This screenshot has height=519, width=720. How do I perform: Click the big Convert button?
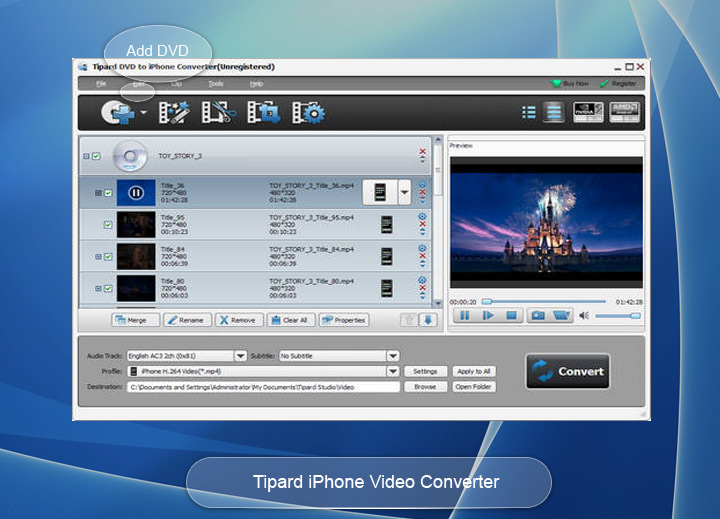[568, 371]
